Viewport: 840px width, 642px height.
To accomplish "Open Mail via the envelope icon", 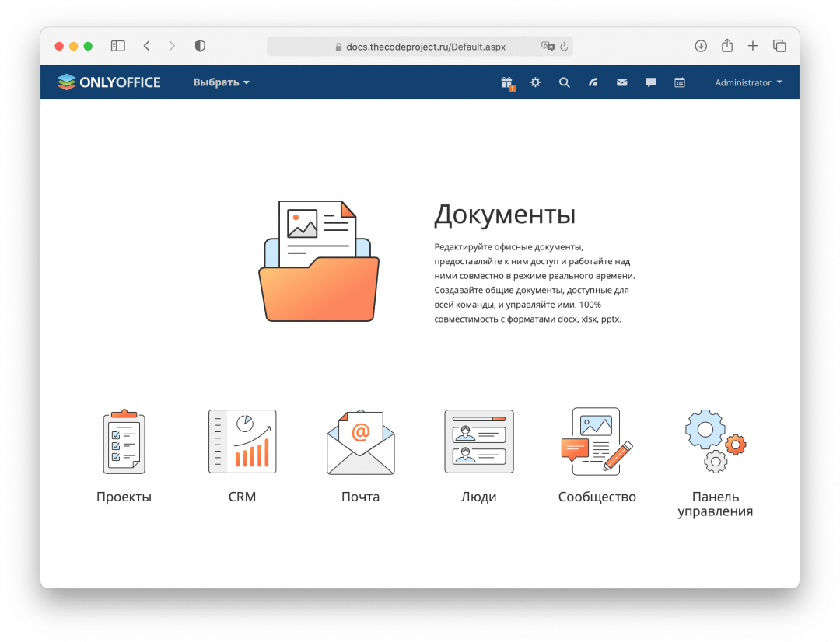I will point(621,82).
